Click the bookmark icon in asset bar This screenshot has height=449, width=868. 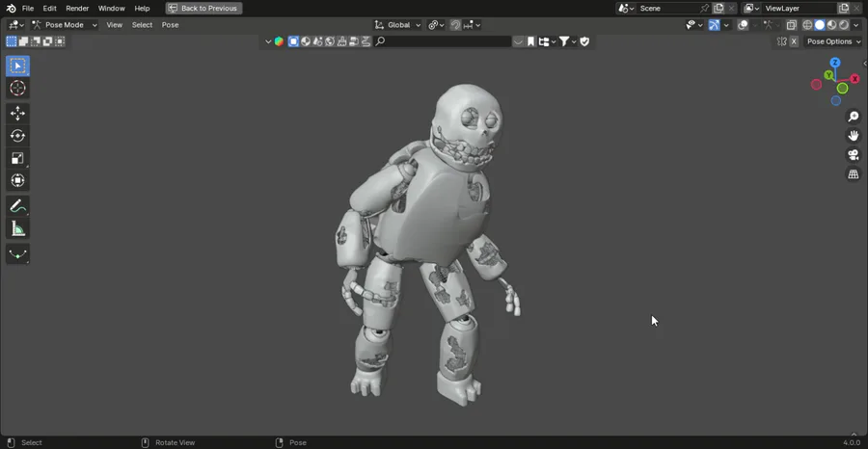[530, 41]
